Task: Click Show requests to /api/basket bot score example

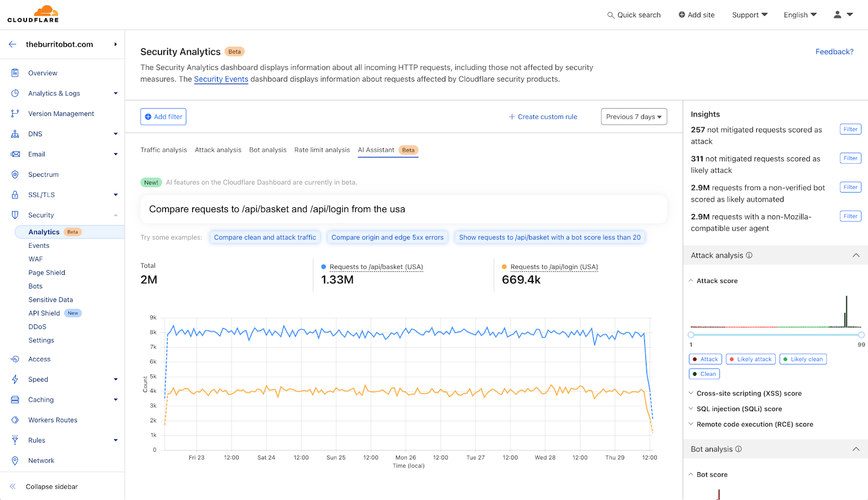Action: (x=550, y=238)
